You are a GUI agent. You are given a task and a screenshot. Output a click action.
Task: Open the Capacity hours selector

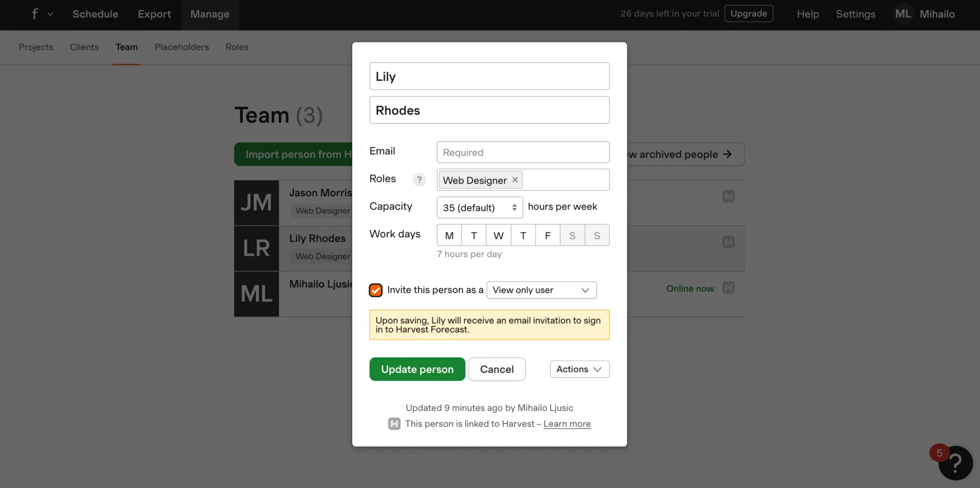tap(480, 208)
